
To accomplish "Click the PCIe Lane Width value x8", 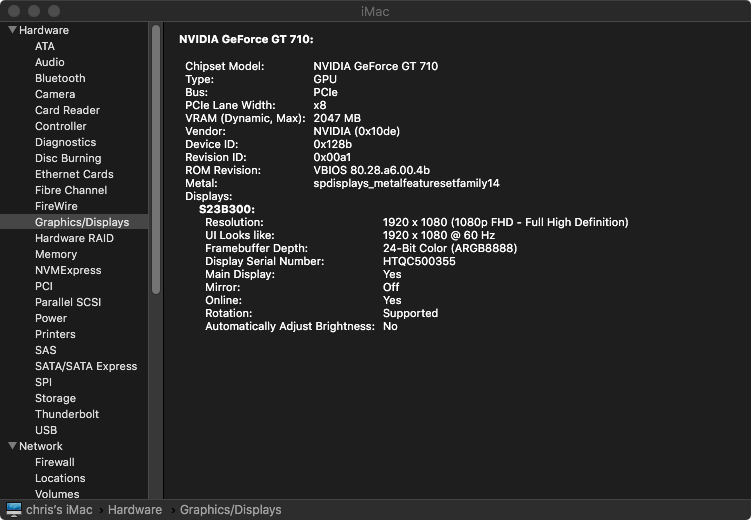I will pyautogui.click(x=319, y=105).
